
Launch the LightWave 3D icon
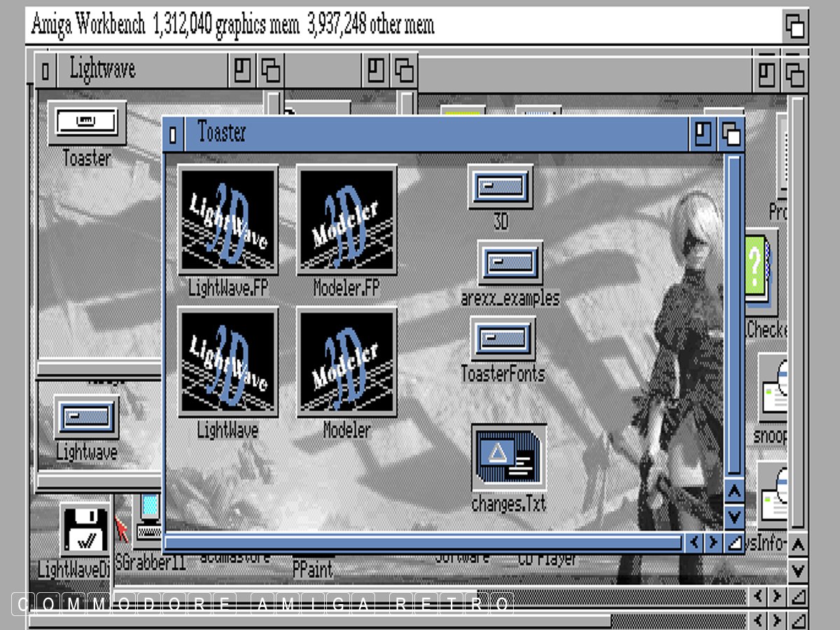227,361
